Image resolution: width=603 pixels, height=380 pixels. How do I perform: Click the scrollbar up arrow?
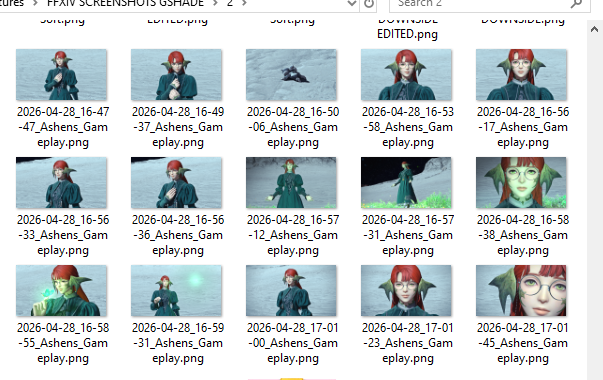point(594,30)
